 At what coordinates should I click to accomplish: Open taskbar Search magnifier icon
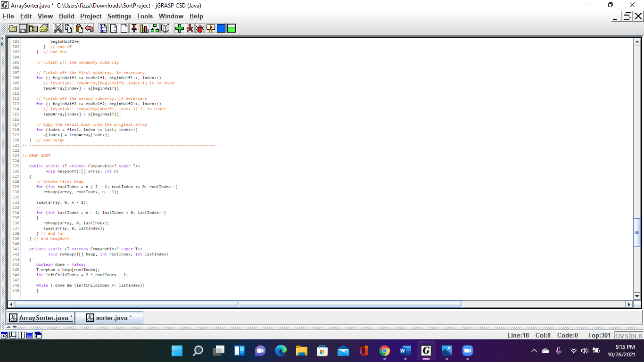(x=198, y=351)
